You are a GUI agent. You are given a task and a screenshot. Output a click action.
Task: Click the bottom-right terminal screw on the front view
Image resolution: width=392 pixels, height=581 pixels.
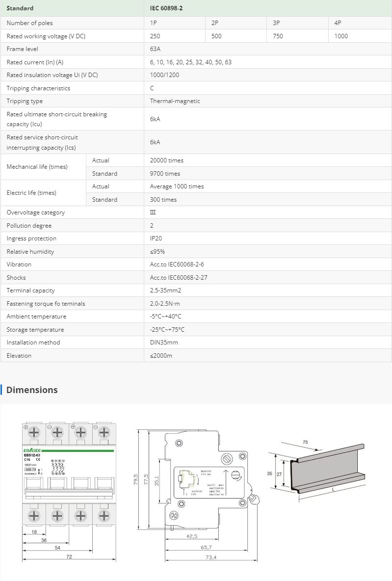(x=104, y=515)
